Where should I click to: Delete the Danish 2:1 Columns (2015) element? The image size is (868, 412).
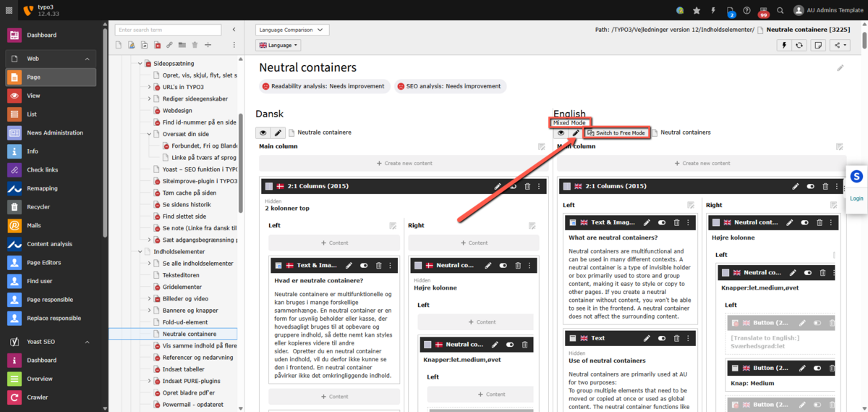[x=527, y=187]
